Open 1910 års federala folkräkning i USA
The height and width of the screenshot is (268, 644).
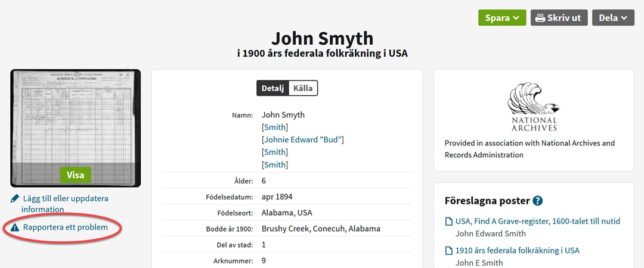[518, 250]
